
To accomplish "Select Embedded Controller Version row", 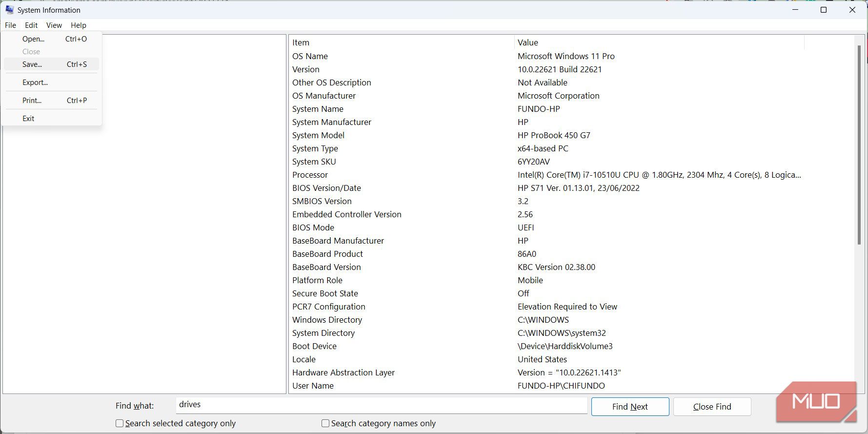I will [x=546, y=214].
